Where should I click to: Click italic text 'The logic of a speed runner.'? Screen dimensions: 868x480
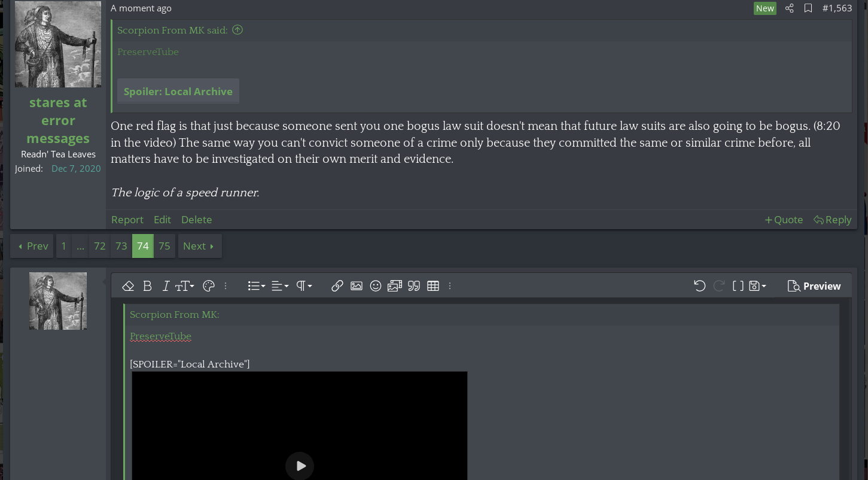(x=185, y=193)
